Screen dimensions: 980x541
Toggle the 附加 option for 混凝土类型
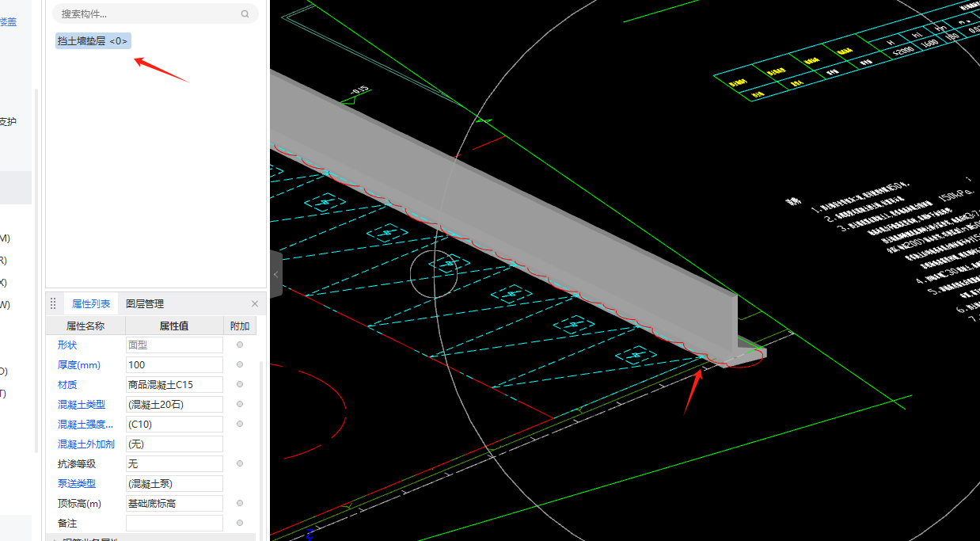(240, 404)
